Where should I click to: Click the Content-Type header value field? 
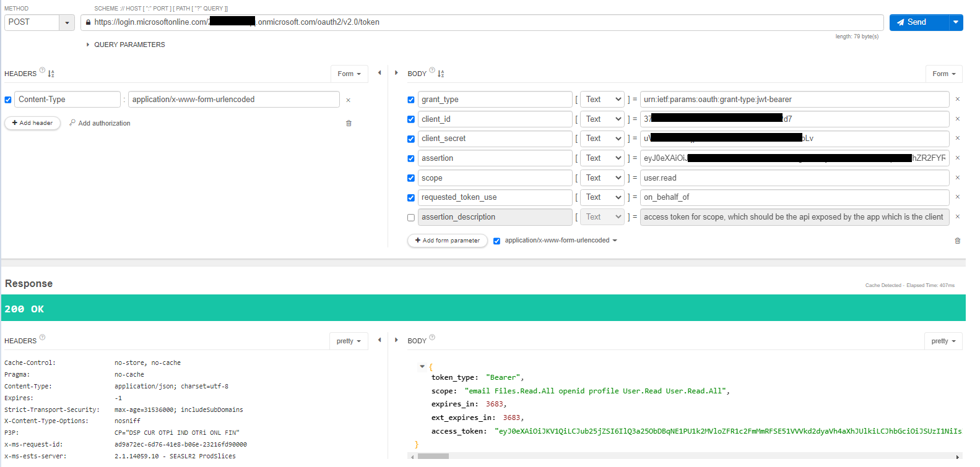pos(234,100)
